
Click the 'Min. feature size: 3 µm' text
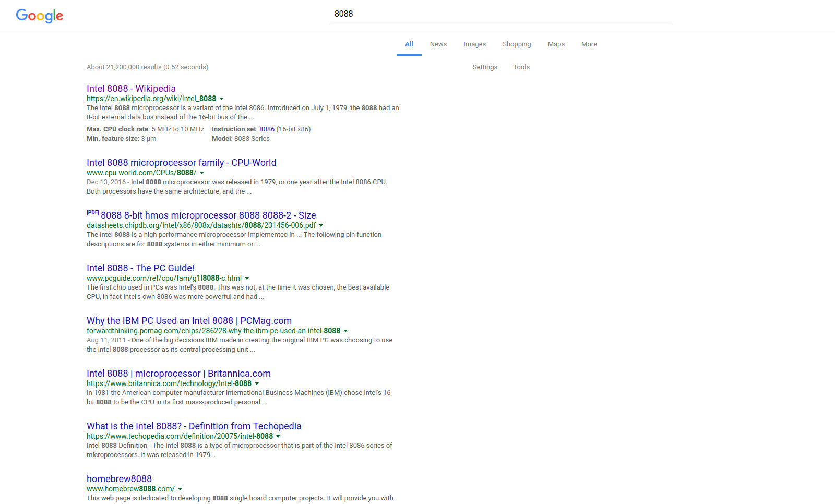[x=121, y=139]
